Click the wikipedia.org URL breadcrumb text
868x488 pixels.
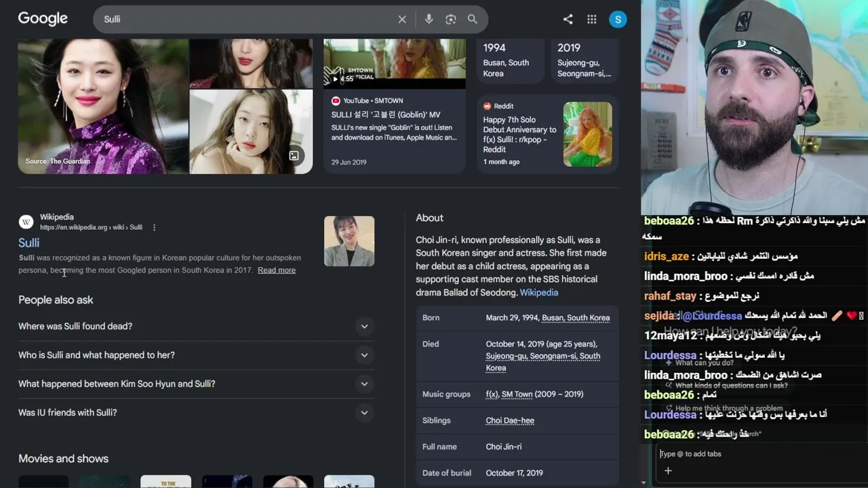pyautogui.click(x=91, y=228)
